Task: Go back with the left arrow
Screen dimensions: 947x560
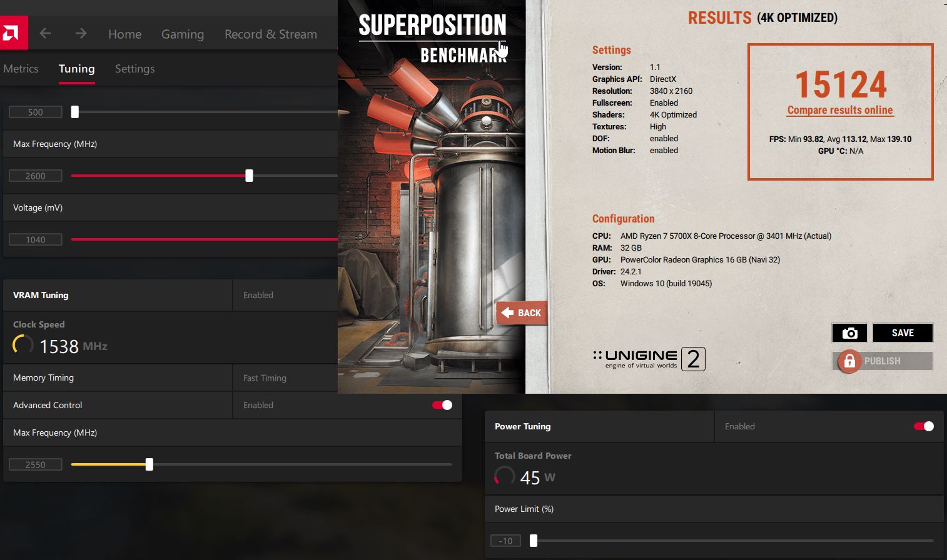Action: coord(45,33)
